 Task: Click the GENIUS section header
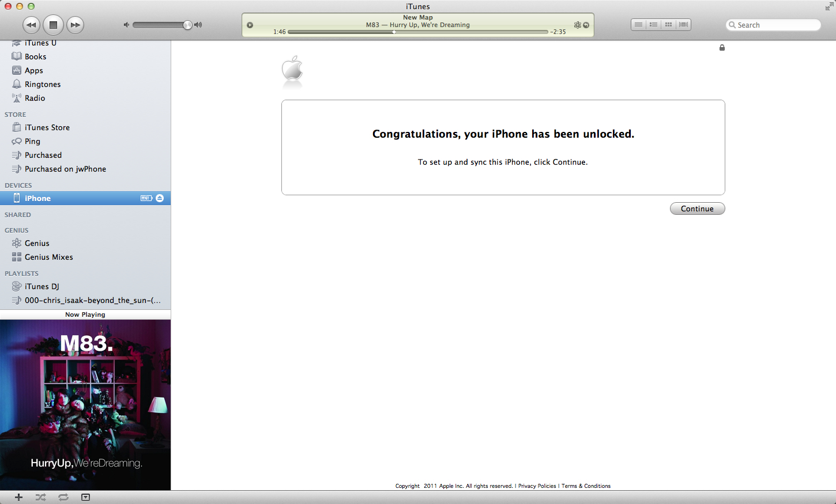(x=17, y=230)
